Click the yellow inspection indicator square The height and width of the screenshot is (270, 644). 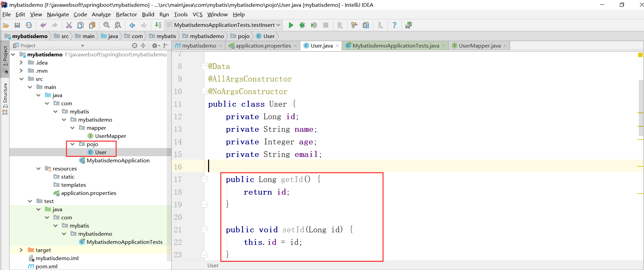tap(640, 55)
